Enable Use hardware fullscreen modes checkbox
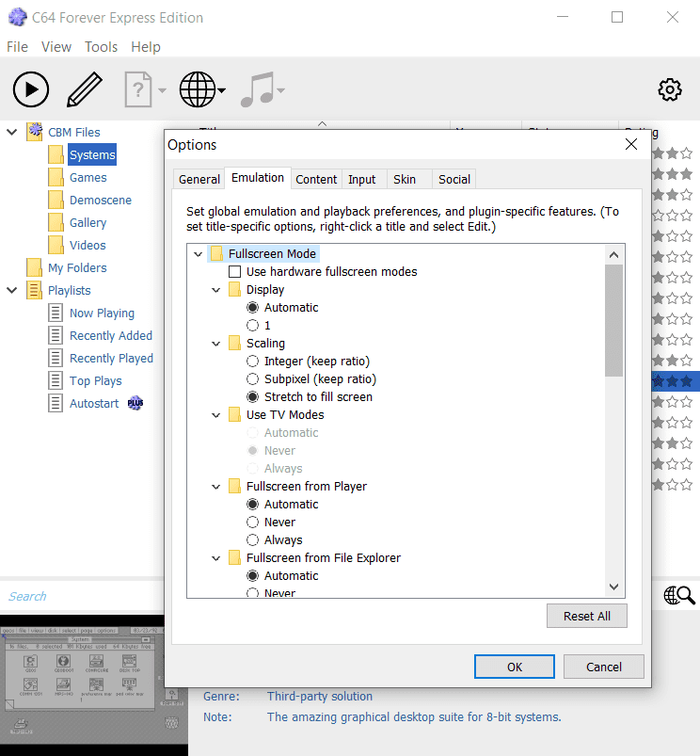 234,272
